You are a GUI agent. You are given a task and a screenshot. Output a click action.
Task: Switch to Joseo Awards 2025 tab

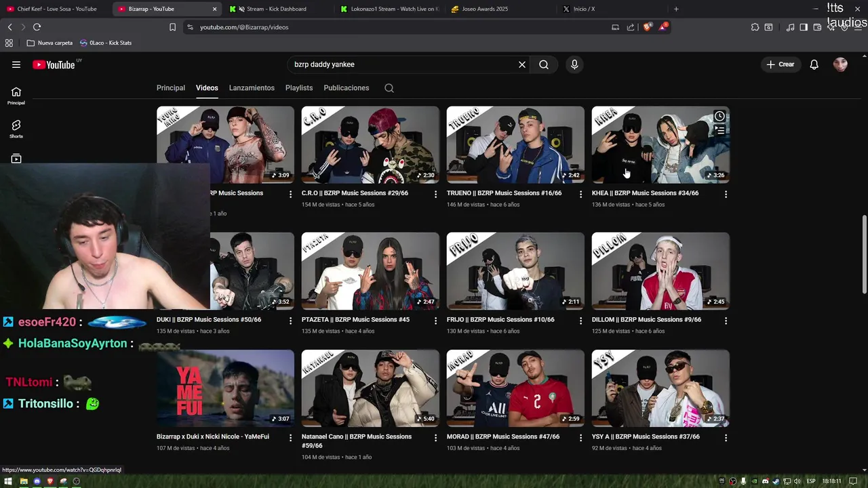click(499, 9)
